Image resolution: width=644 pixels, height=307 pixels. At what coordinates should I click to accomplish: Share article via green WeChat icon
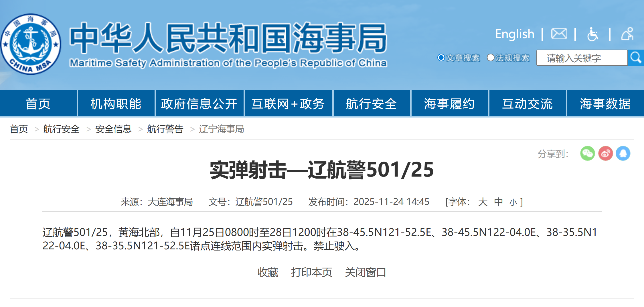tap(587, 153)
